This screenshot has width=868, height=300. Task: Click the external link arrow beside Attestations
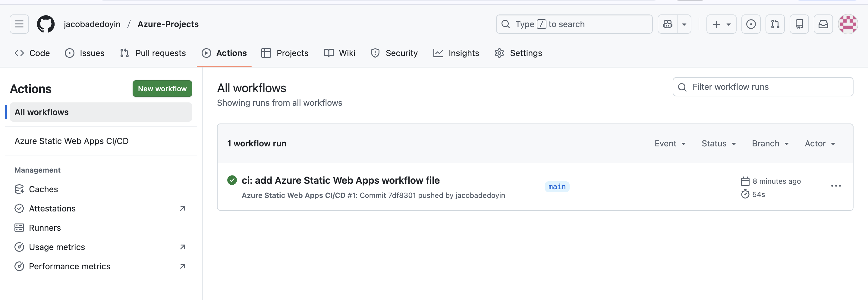tap(183, 208)
